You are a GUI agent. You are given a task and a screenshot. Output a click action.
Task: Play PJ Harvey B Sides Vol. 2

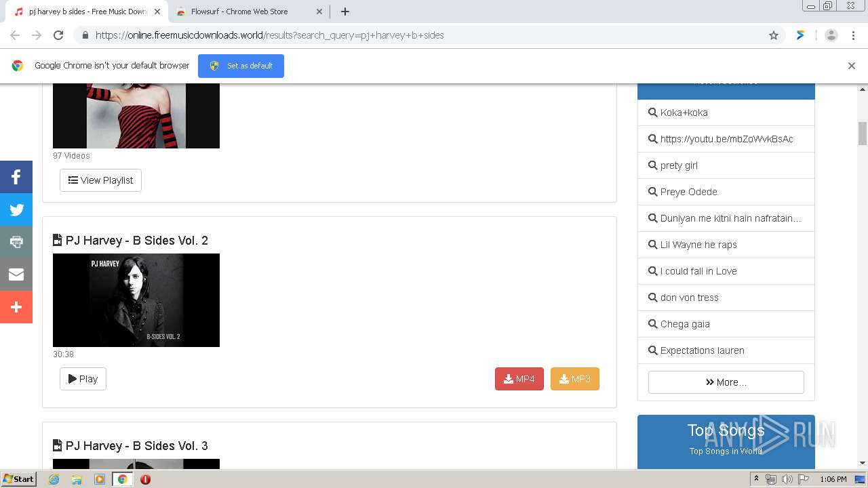(x=83, y=379)
